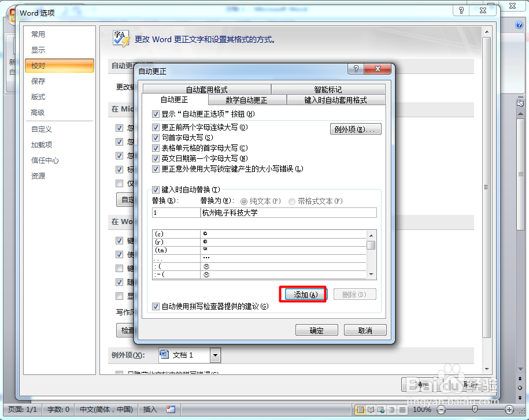The height and width of the screenshot is (420, 529).
Task: Toggle 表格单元格的首字母大写 checkbox
Action: pyautogui.click(x=156, y=148)
